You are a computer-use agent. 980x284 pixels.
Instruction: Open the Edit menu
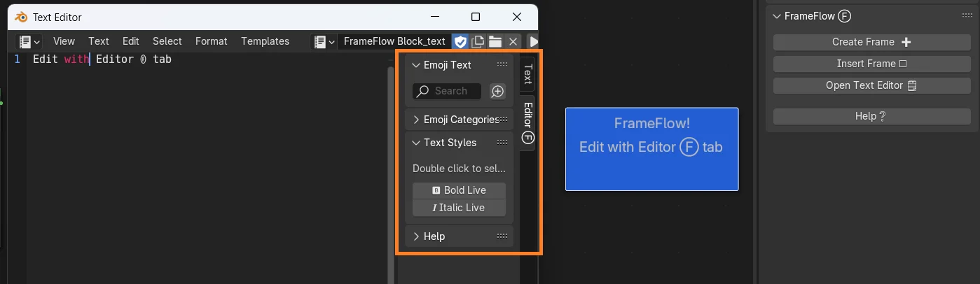click(x=131, y=41)
